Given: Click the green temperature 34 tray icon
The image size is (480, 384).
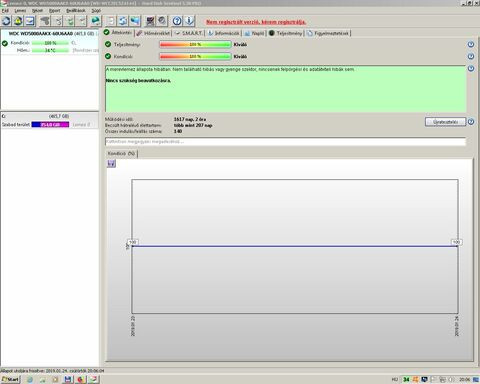Looking at the screenshot, I should point(406,379).
